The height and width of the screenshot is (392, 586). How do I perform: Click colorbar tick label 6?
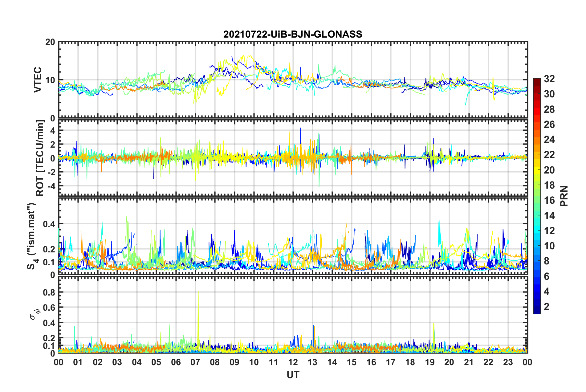(547, 276)
